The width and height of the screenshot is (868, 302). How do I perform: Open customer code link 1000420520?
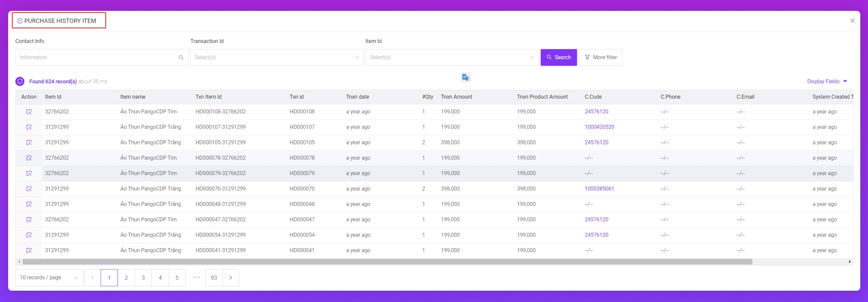[599, 127]
